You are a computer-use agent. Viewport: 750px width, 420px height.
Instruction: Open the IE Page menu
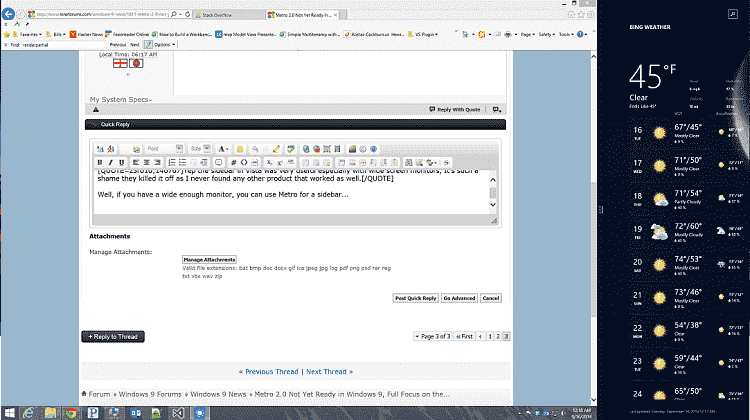(x=527, y=34)
